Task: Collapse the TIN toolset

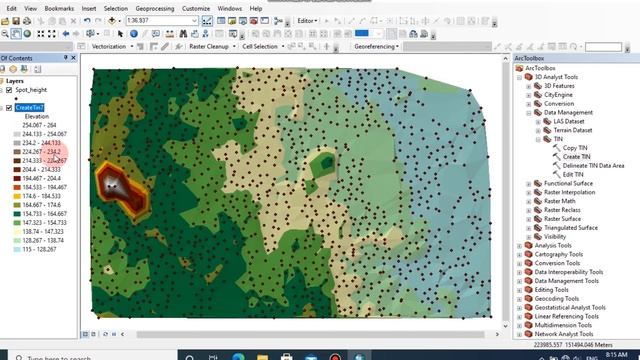Action: tap(538, 139)
